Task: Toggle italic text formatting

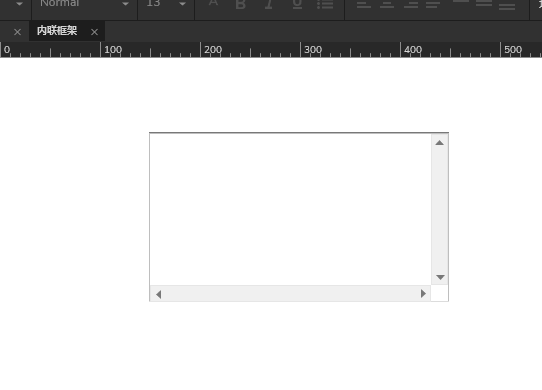Action: pyautogui.click(x=269, y=4)
